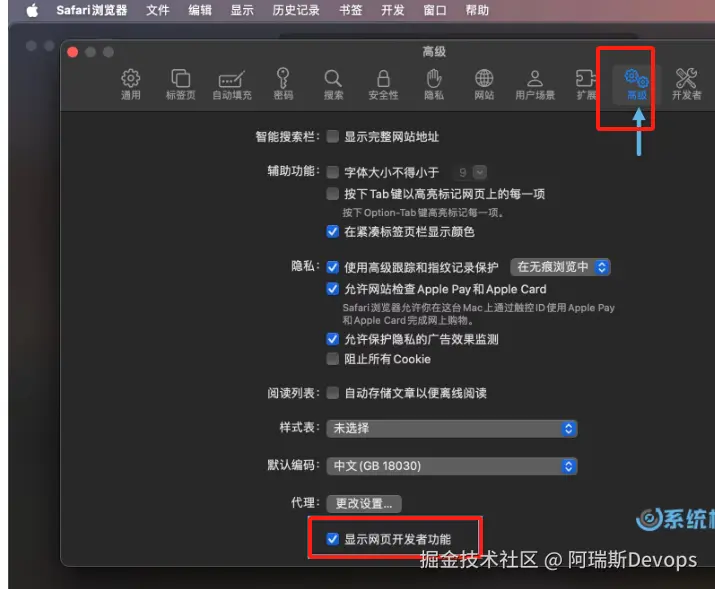Enable 显示完整网站地址 checkbox
Image resolution: width=715 pixels, height=589 pixels.
tap(333, 136)
